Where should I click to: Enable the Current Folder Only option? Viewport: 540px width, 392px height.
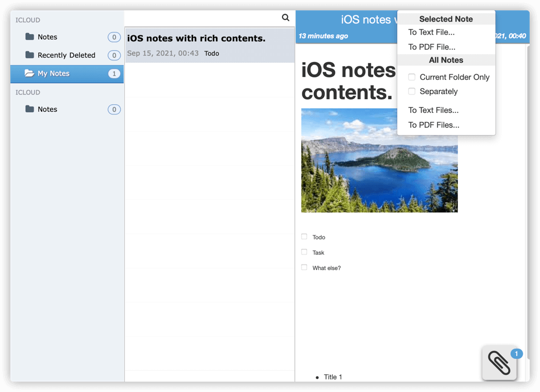(412, 77)
